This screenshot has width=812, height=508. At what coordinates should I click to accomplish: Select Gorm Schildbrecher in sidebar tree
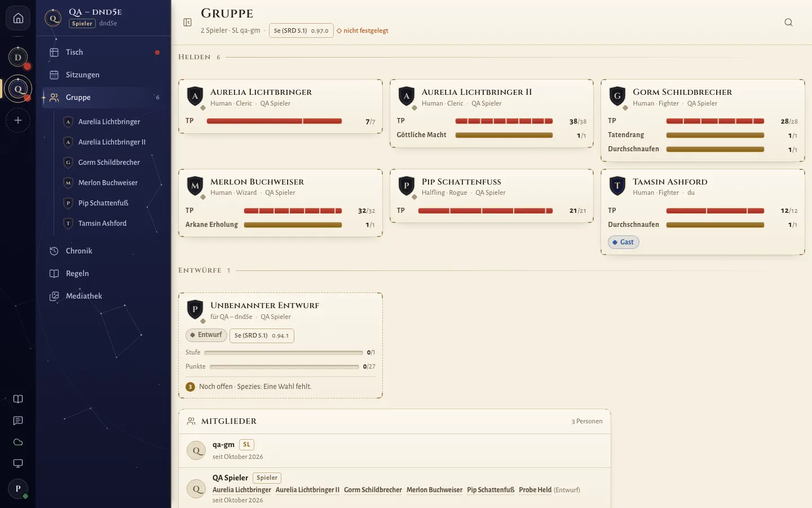point(111,163)
